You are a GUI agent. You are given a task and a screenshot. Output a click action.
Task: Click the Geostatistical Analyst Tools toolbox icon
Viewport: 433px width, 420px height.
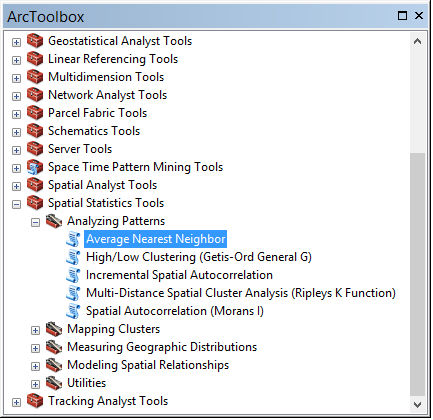(x=35, y=41)
